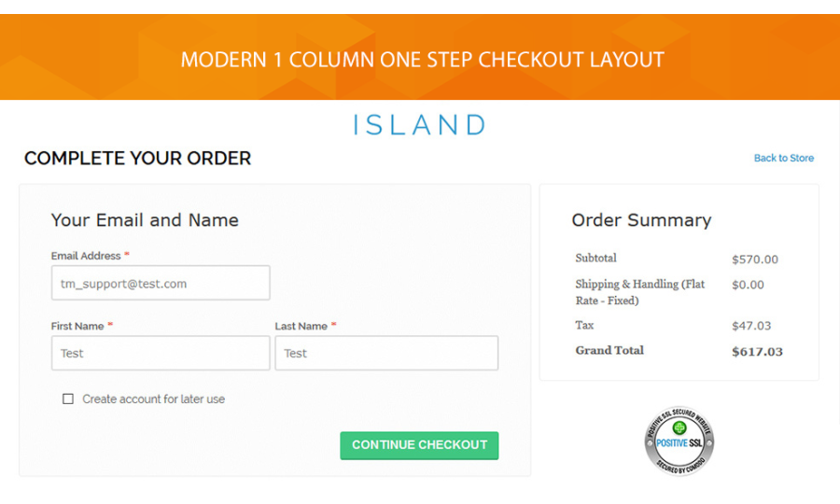The image size is (840, 504).
Task: Click the ISLAND store logo
Action: (x=419, y=125)
